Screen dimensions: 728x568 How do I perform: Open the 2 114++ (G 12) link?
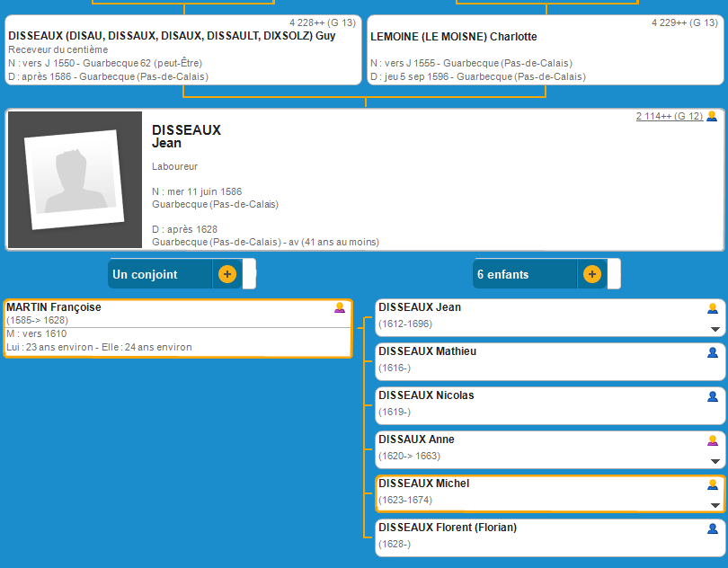tap(669, 116)
